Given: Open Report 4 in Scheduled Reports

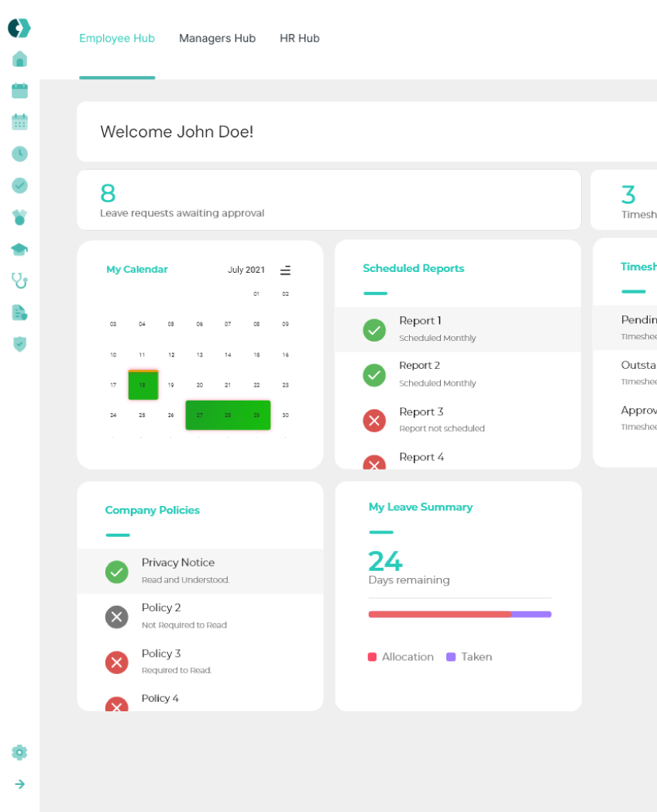Looking at the screenshot, I should 458,457.
